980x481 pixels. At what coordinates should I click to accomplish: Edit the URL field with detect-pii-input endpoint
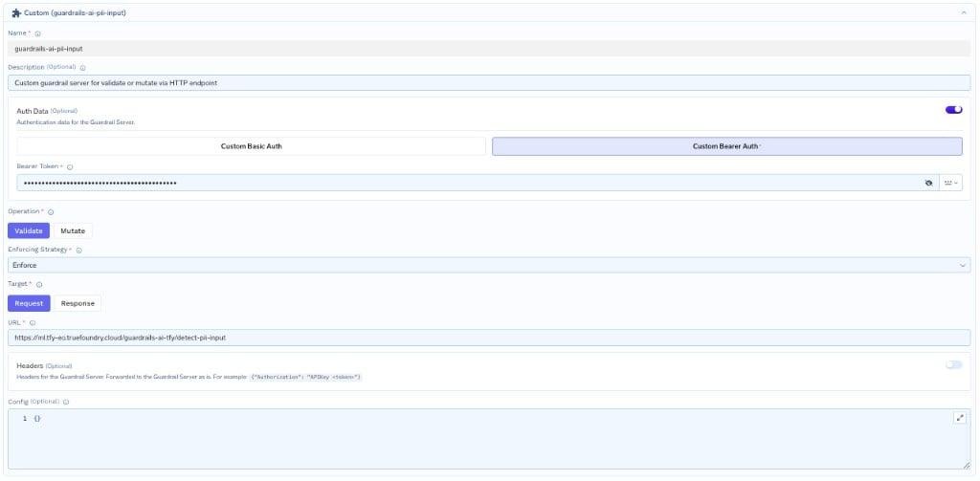(489, 338)
